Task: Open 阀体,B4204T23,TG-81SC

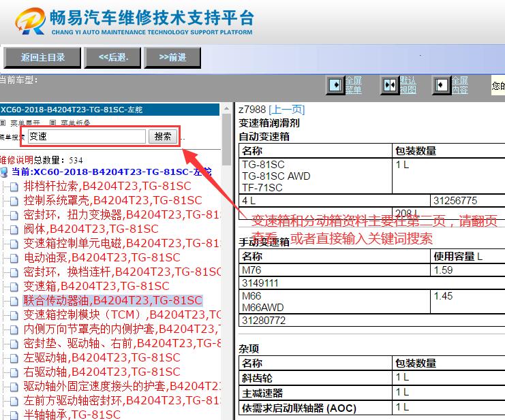Action: pyautogui.click(x=91, y=229)
